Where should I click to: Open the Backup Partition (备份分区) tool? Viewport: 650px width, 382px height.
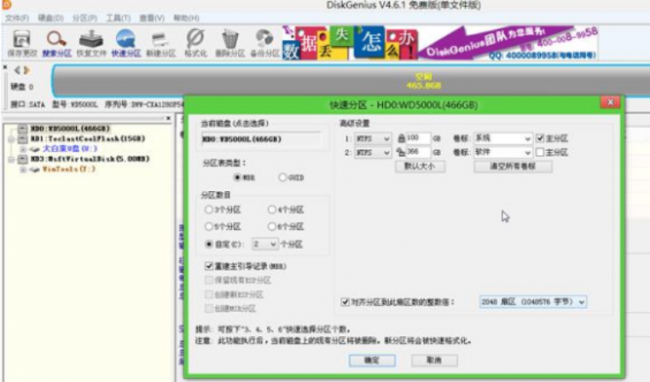(264, 43)
